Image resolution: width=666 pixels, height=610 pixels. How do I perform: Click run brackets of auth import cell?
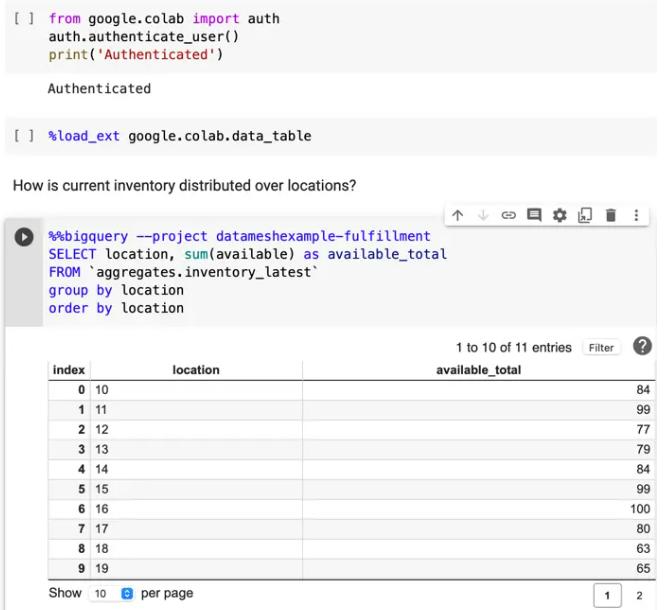25,19
